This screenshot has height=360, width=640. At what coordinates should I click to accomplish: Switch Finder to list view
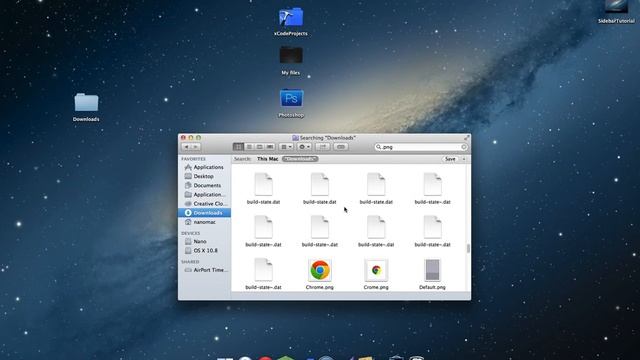(249, 147)
